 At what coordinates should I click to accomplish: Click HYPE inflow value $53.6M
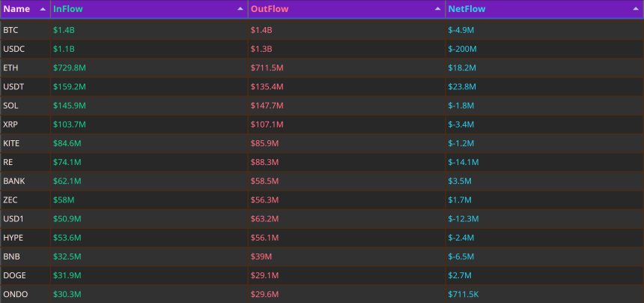tap(67, 238)
